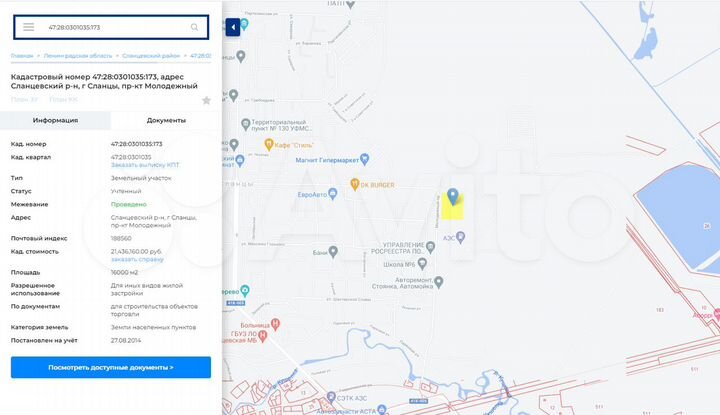Screen dimensions: 720x415
Task: Click the Посмотреть доступные документы button
Action: coord(111,367)
